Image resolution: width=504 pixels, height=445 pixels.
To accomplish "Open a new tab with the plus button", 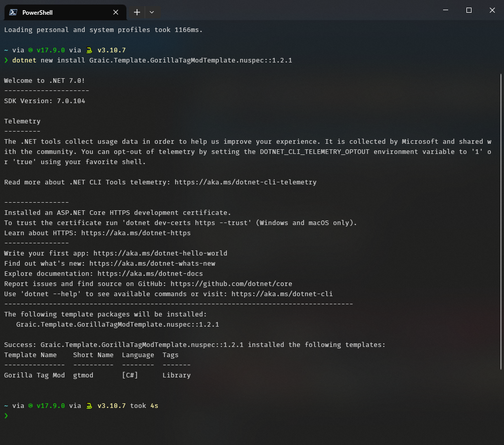I will [137, 12].
